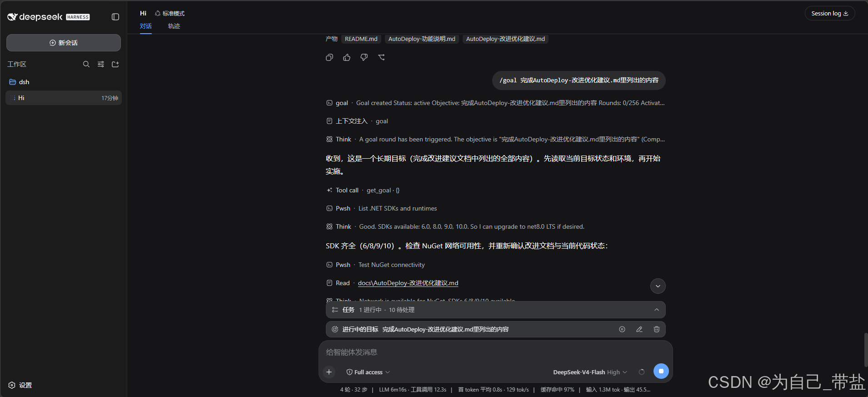Start a new conversation with 新会话
Viewport: 868px width, 397px height.
pos(64,43)
